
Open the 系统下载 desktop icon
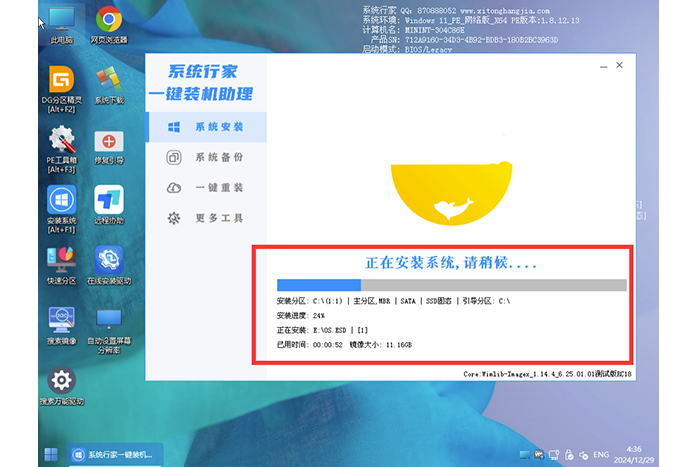click(x=109, y=86)
